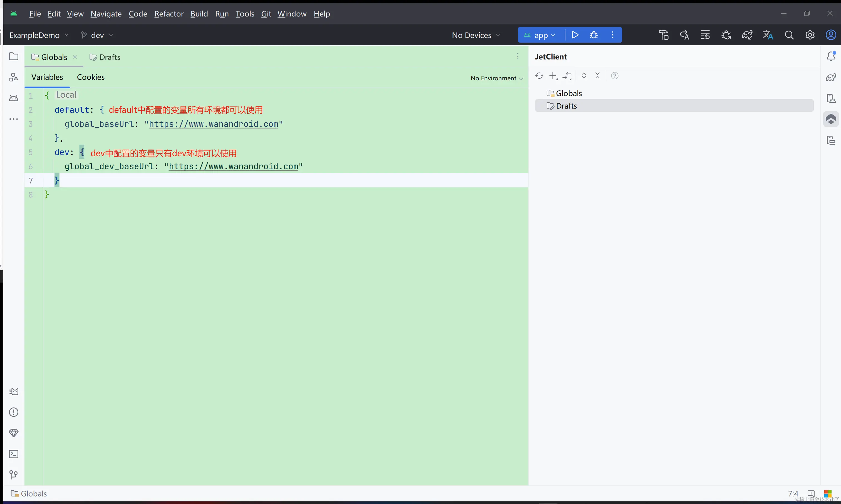The height and width of the screenshot is (504, 841).
Task: Click the global_baseUrl wanandroid link
Action: (x=213, y=124)
